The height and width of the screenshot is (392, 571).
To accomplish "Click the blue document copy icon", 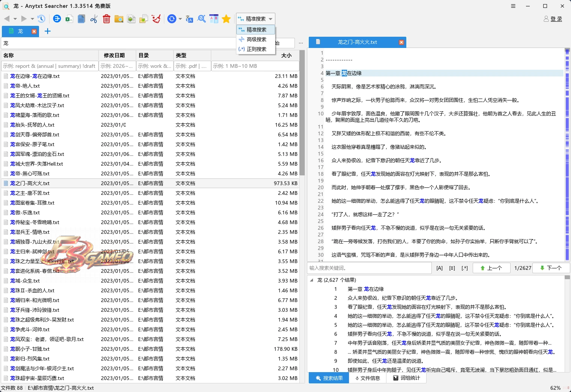I will tap(81, 19).
